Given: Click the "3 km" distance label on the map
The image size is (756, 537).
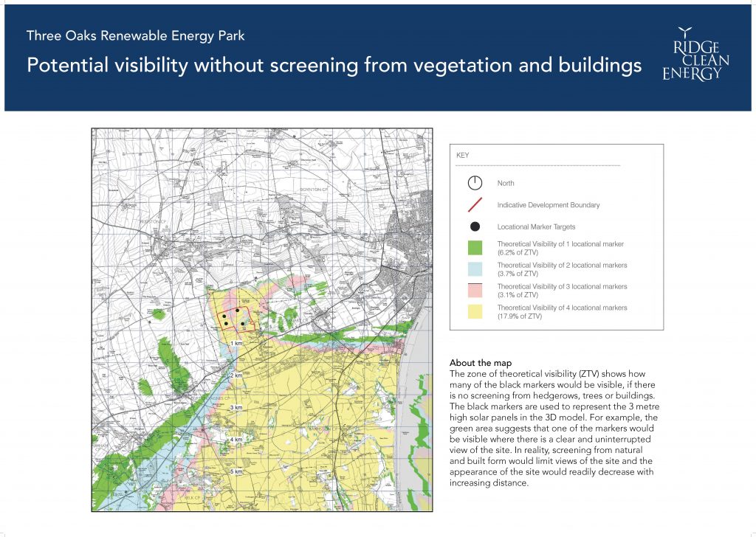Looking at the screenshot, I should [x=236, y=407].
